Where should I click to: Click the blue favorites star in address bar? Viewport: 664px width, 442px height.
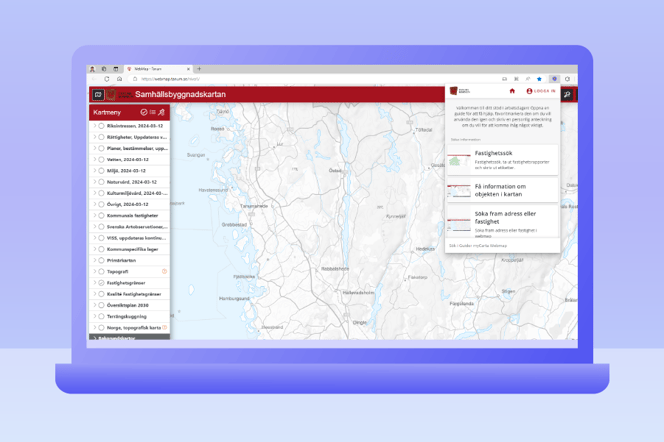click(539, 79)
